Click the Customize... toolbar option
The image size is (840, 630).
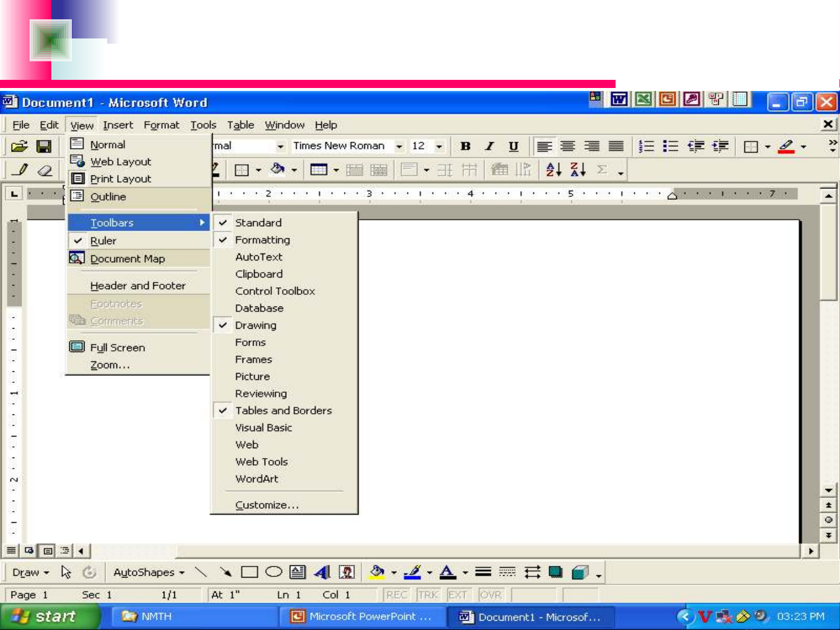(x=267, y=505)
